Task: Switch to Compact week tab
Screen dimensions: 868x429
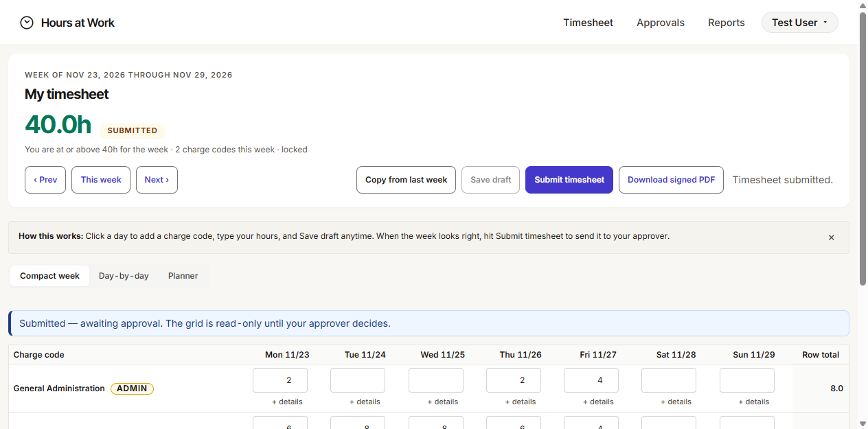Action: [49, 276]
